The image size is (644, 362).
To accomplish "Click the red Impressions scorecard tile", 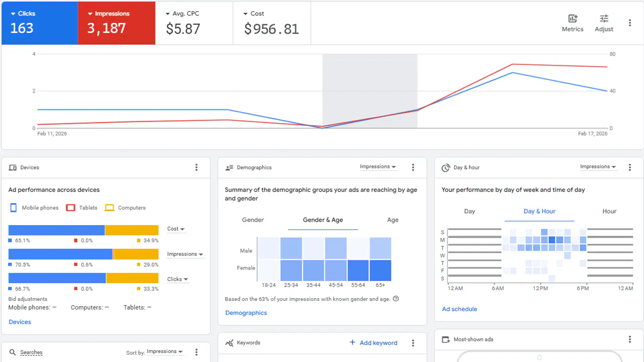I will 116,23.
